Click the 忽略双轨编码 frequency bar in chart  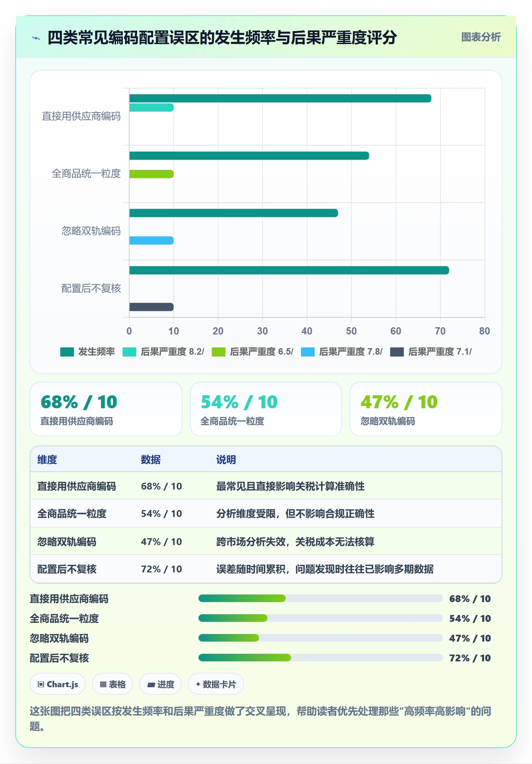click(x=233, y=213)
